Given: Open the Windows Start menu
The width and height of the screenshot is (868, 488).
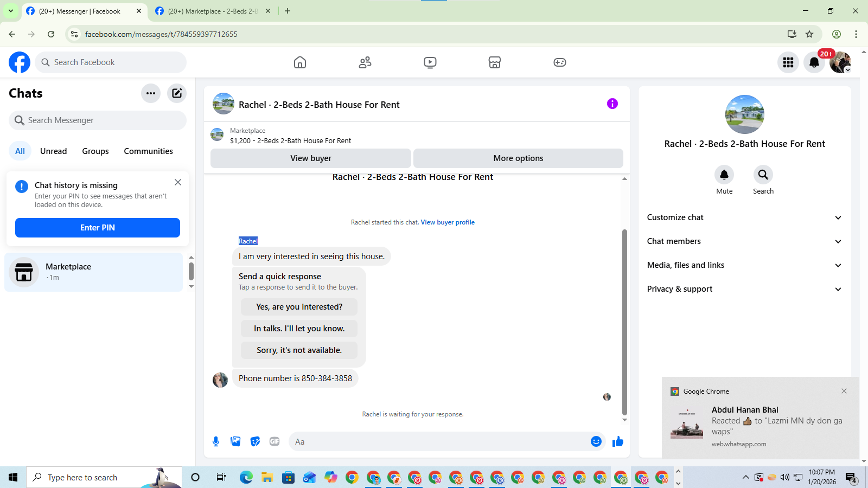Looking at the screenshot, I should click(13, 477).
